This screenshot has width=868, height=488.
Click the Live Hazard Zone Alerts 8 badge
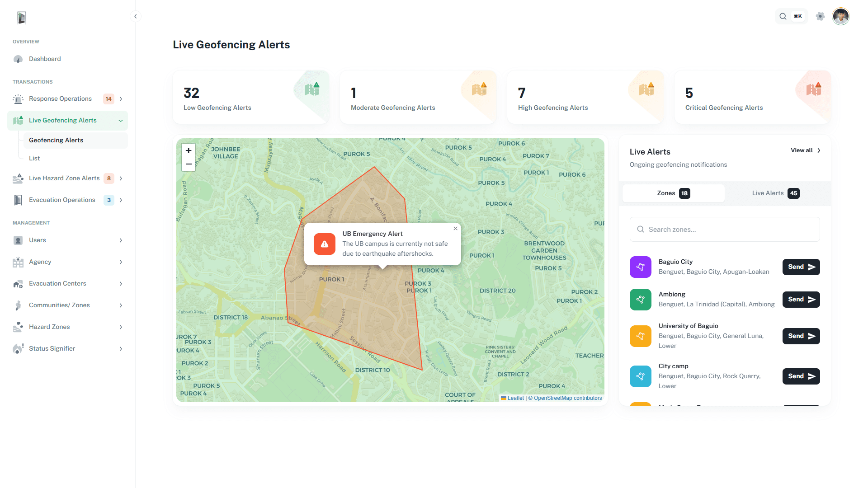108,178
